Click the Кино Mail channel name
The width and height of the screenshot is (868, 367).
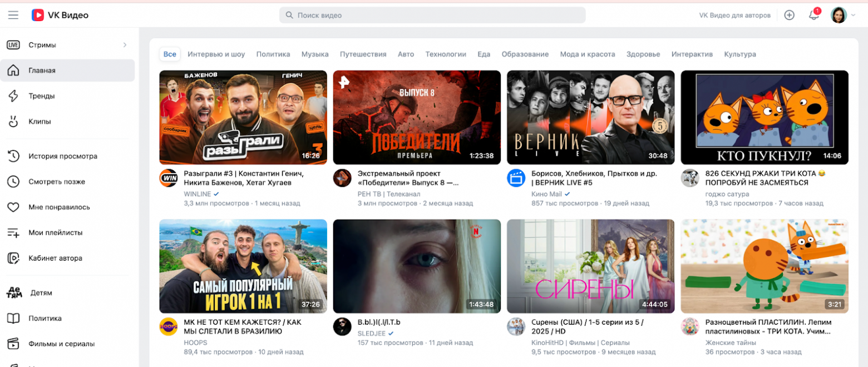[x=547, y=194]
